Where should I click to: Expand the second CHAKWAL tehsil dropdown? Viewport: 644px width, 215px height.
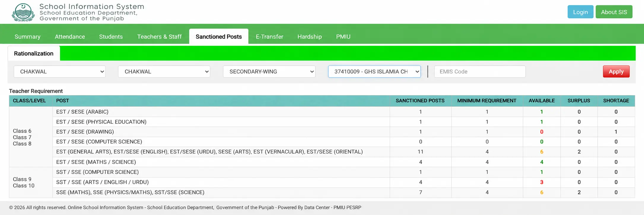coord(164,72)
